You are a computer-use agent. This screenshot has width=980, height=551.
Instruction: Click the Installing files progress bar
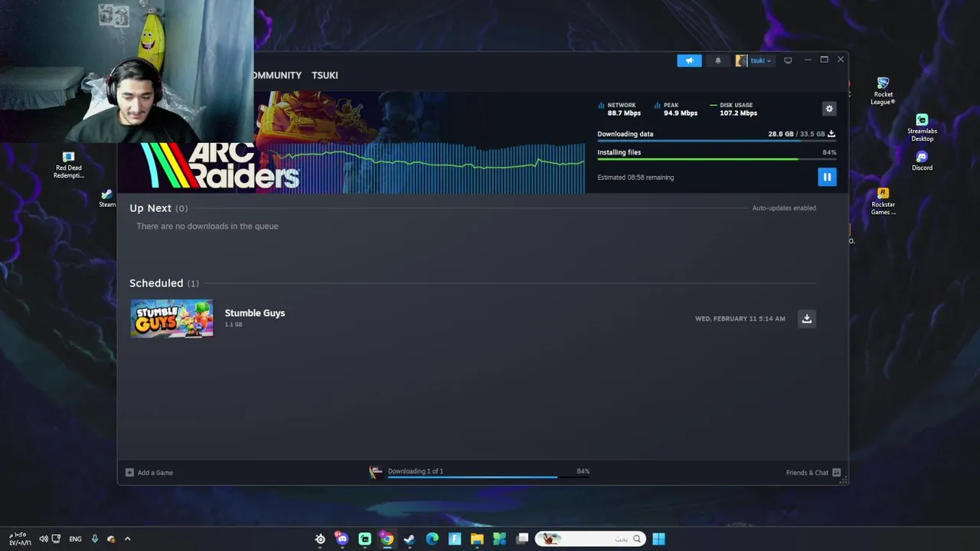tap(716, 159)
